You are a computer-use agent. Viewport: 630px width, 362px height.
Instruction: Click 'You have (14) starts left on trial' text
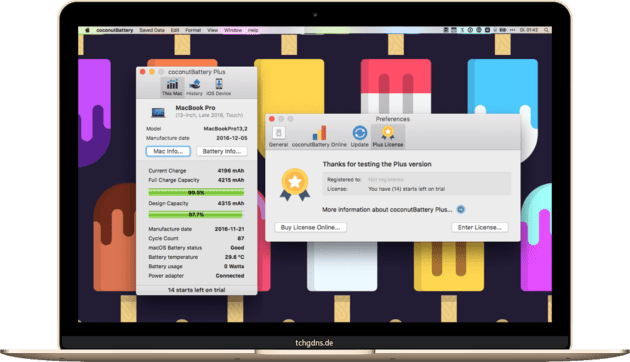coord(407,189)
